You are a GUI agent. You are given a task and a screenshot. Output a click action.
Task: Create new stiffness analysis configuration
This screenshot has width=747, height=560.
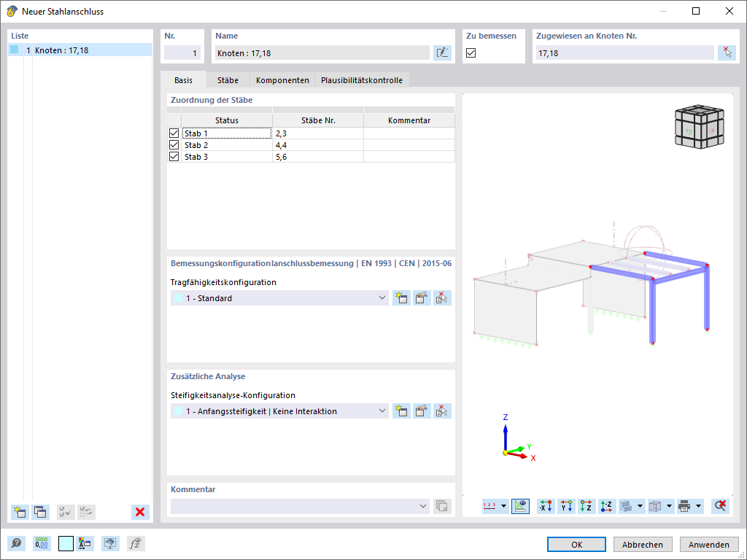coord(401,411)
